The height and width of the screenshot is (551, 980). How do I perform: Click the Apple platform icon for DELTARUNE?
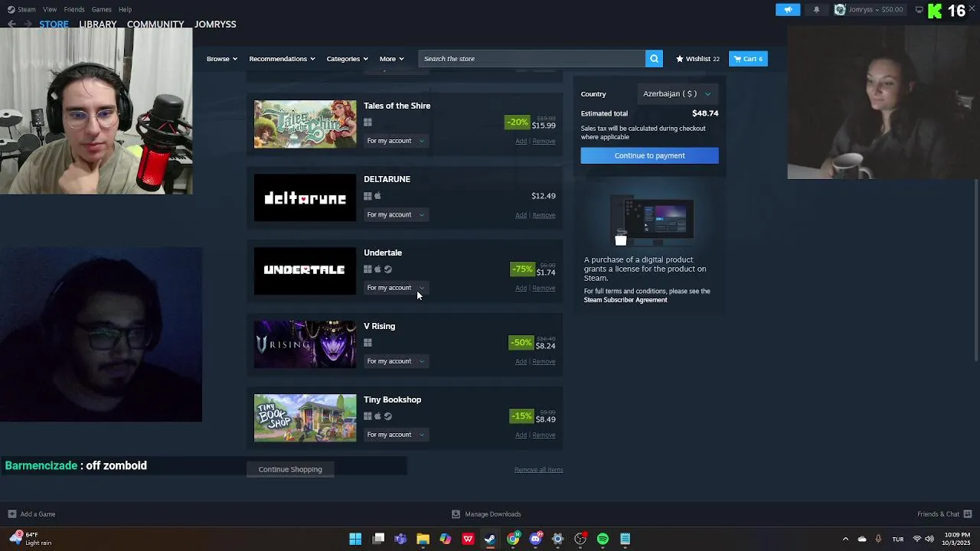(377, 196)
